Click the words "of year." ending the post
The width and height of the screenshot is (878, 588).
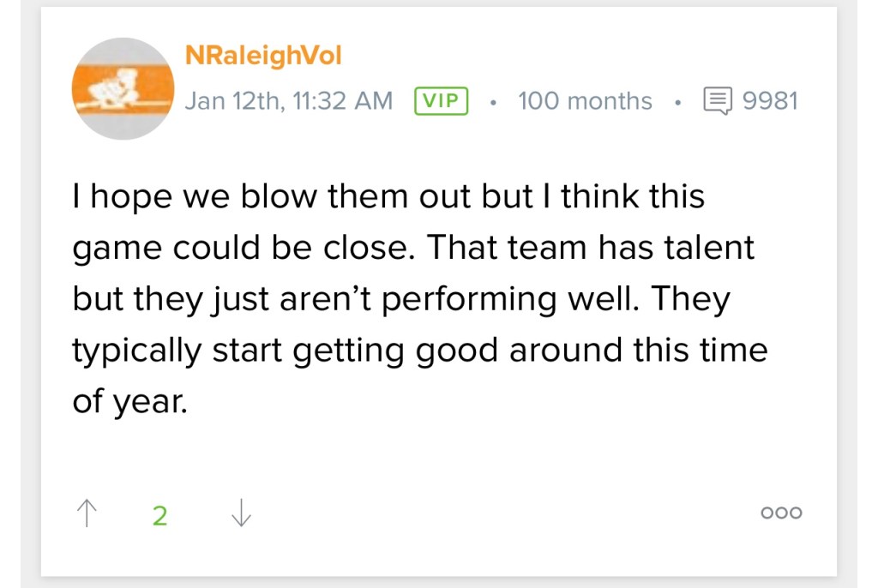coord(129,401)
